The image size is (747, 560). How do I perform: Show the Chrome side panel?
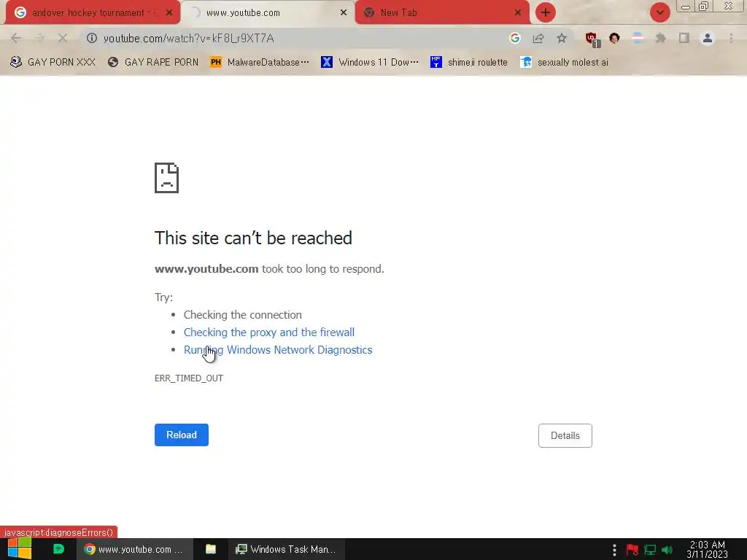tap(684, 38)
